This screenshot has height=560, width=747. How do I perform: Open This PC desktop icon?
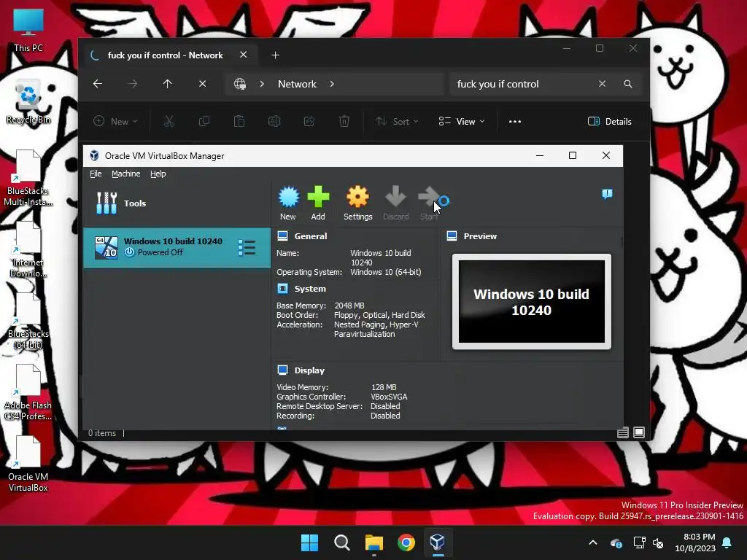28,30
